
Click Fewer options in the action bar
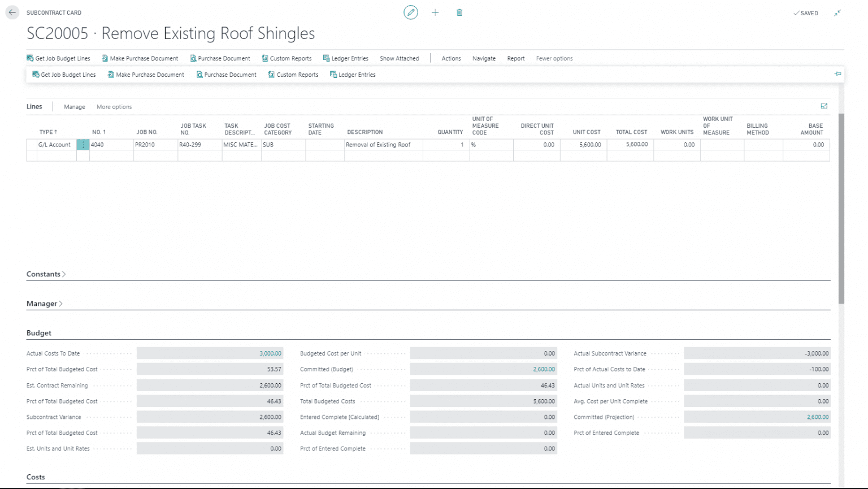[x=554, y=58]
